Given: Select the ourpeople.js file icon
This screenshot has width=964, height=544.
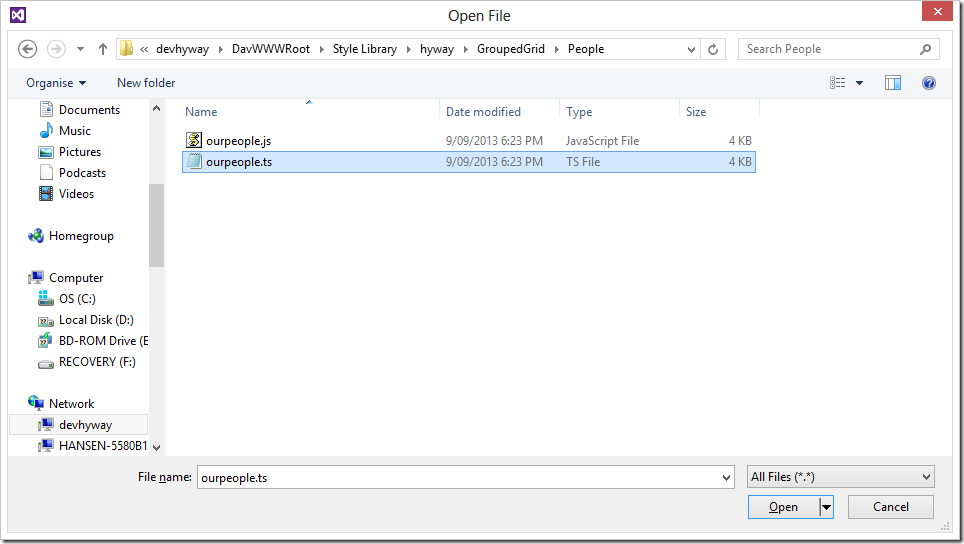Looking at the screenshot, I should click(x=194, y=141).
